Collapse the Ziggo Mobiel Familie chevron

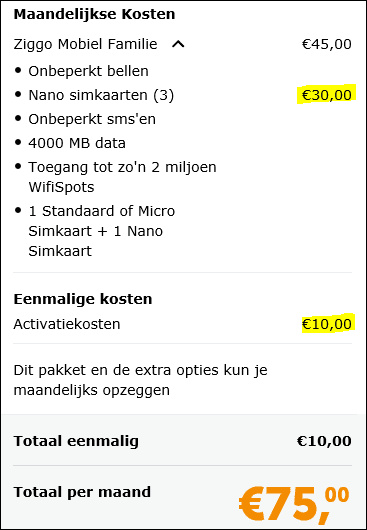pos(178,44)
